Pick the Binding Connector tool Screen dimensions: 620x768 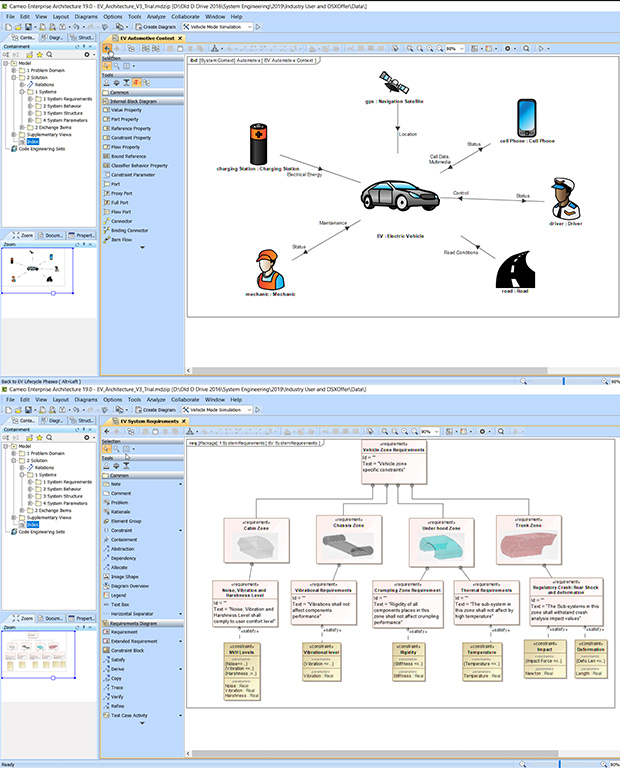click(129, 230)
